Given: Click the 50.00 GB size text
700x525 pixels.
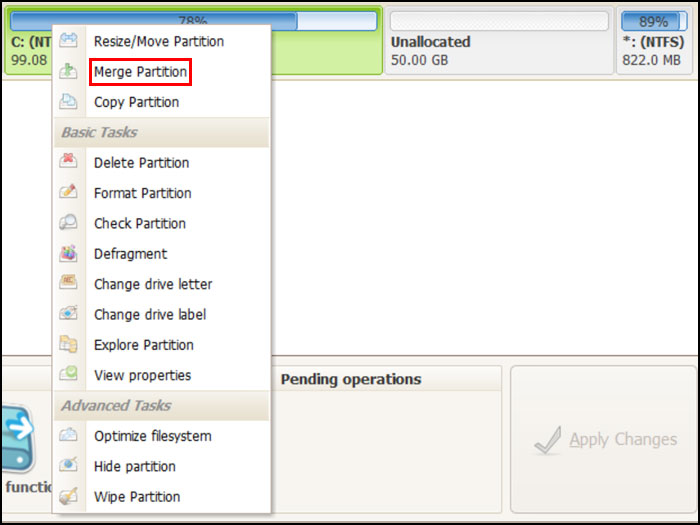Looking at the screenshot, I should [x=419, y=60].
